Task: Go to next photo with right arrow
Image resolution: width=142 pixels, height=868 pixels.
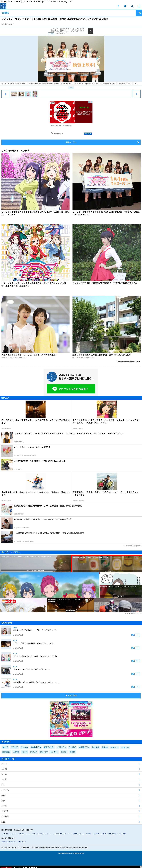Action: point(136,94)
